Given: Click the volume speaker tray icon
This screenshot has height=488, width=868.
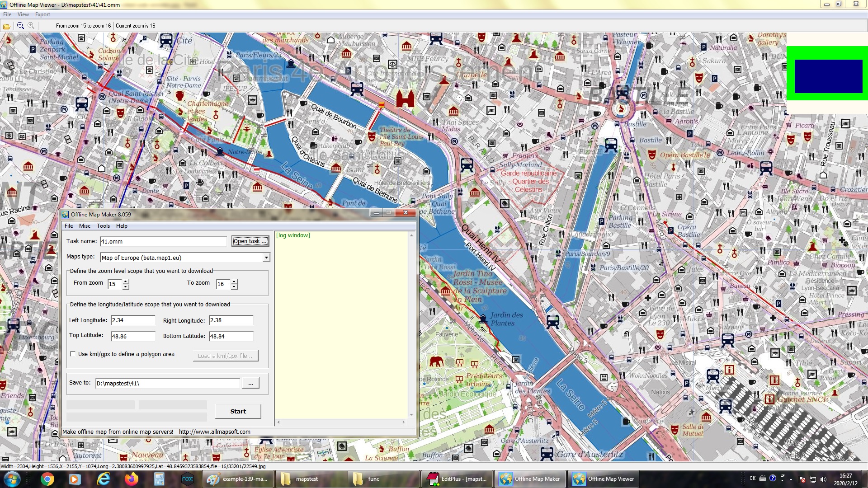Looking at the screenshot, I should tap(823, 479).
